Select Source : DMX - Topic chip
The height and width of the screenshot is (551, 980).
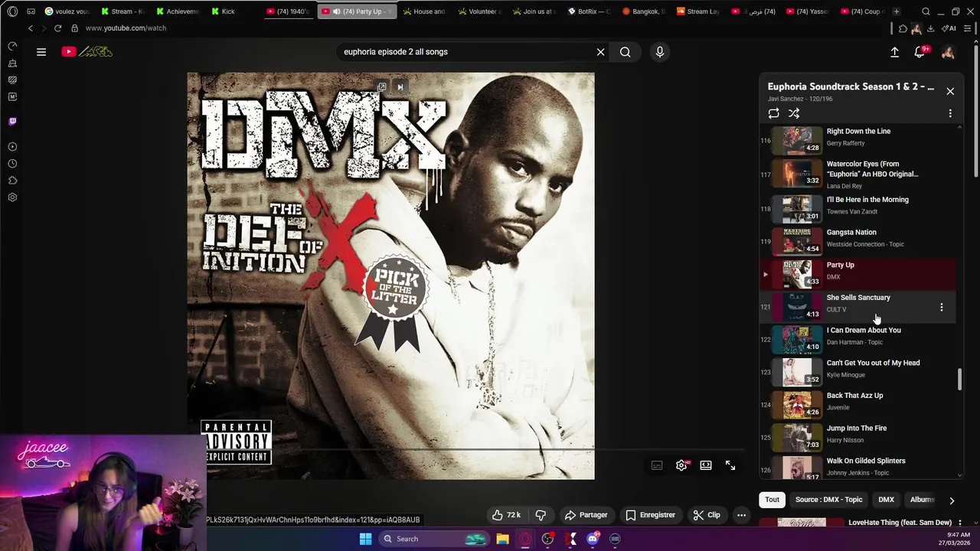(x=828, y=500)
